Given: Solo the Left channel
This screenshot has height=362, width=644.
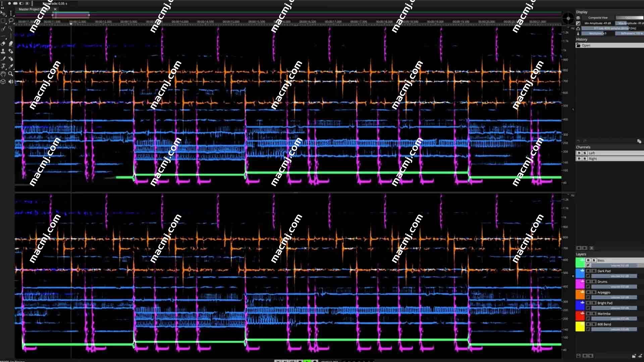Looking at the screenshot, I should pos(585,153).
